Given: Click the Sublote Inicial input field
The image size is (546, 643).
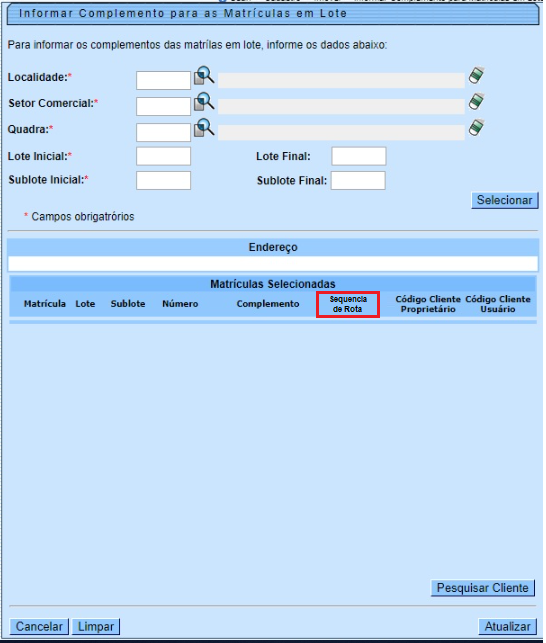Looking at the screenshot, I should [163, 180].
